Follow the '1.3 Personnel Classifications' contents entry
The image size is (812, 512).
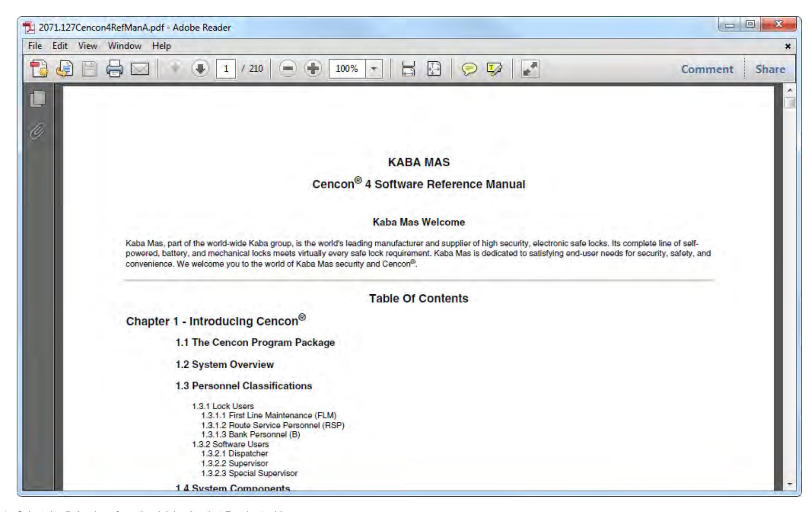coord(244,386)
